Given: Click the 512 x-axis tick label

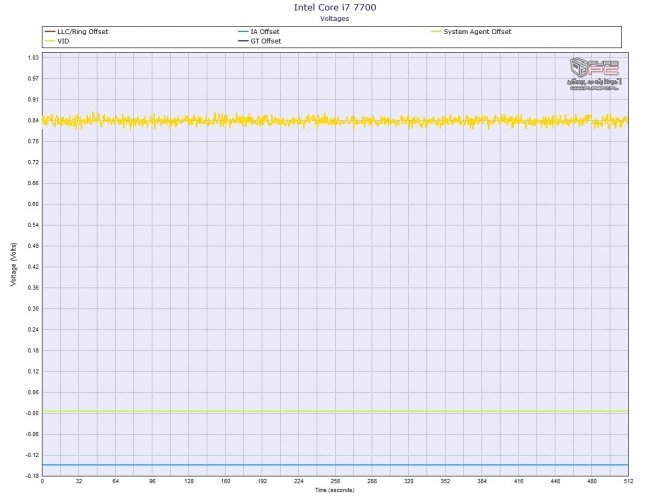Looking at the screenshot, I should point(628,481).
